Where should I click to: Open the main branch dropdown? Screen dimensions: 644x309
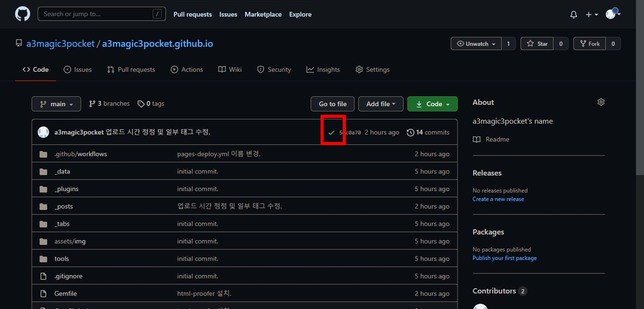point(56,104)
